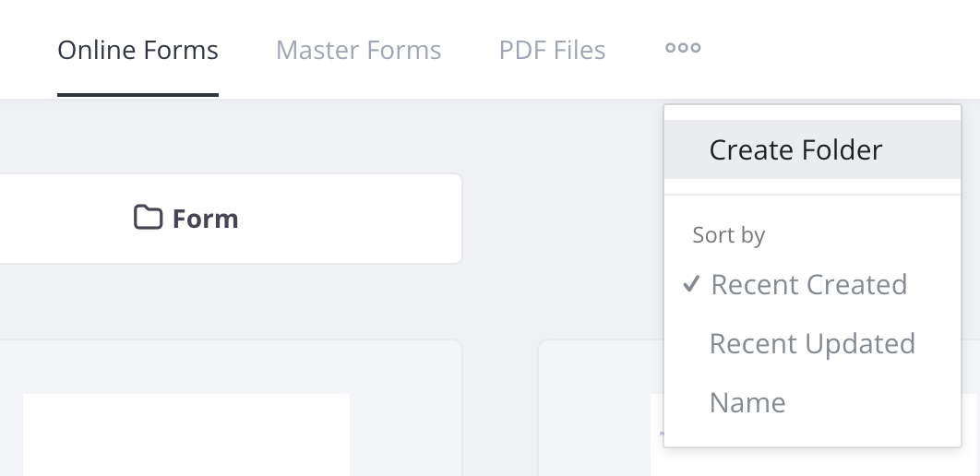Collapse the ellipsis overflow dropdown
Screen dimensions: 980x476
[683, 48]
